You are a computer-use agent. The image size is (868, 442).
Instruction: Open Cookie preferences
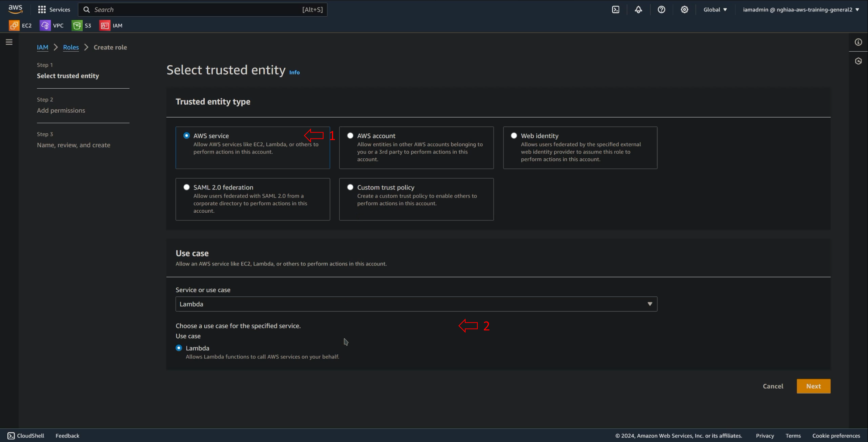tap(836, 436)
